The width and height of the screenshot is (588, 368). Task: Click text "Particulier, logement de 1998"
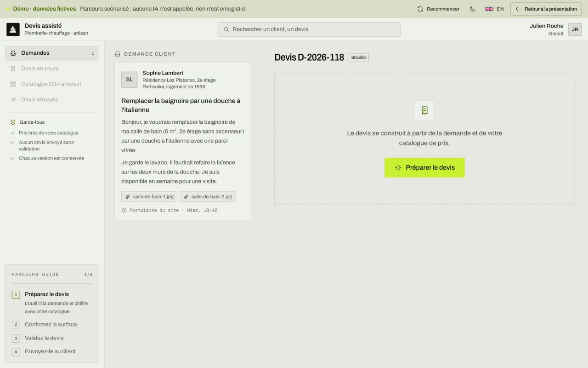174,86
